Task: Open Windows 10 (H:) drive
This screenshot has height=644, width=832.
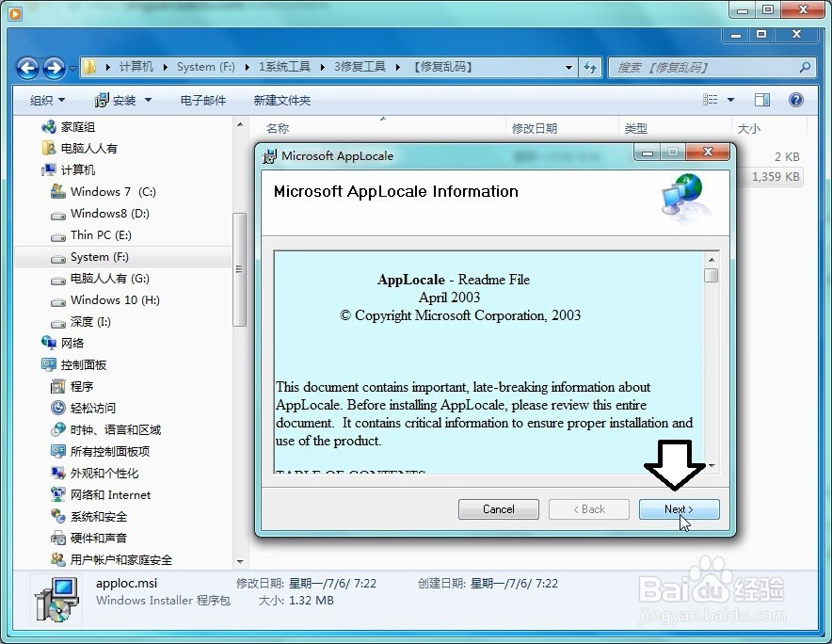Action: coord(115,300)
